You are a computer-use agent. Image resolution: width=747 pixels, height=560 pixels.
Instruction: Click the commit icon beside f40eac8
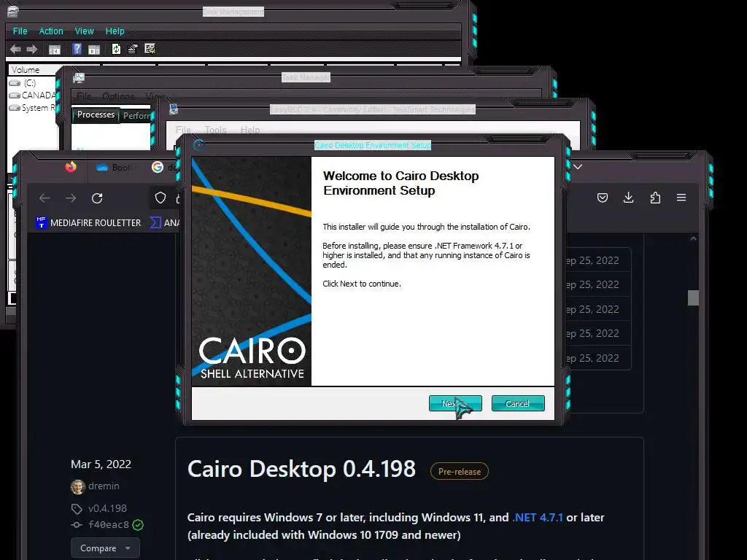click(77, 525)
